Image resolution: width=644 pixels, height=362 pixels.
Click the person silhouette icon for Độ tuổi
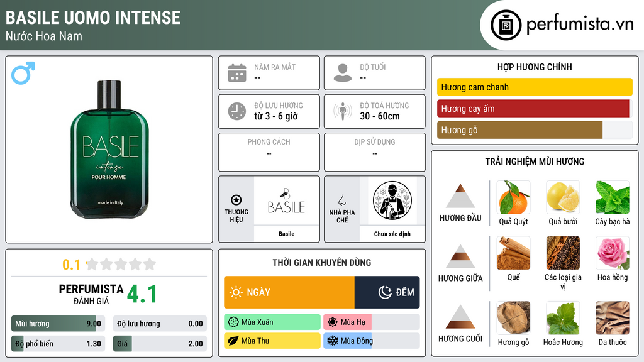click(x=343, y=73)
